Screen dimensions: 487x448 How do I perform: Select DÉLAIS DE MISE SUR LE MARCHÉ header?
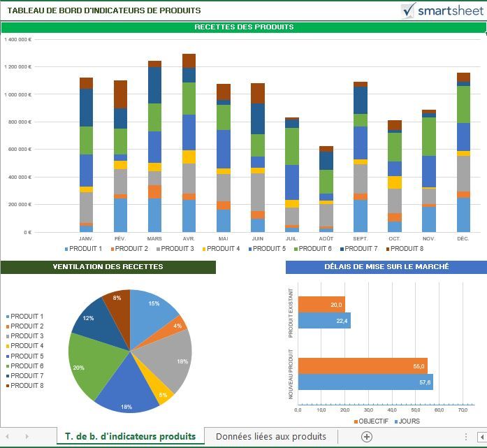click(x=386, y=267)
